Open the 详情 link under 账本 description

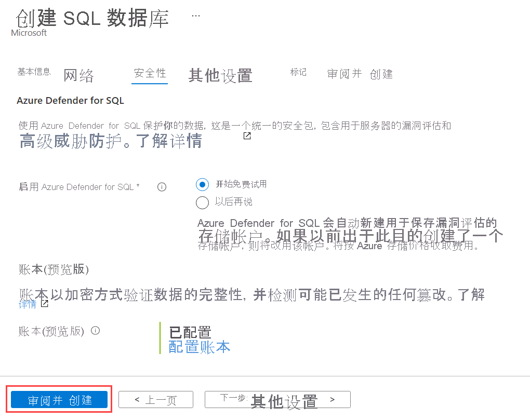pyautogui.click(x=28, y=304)
